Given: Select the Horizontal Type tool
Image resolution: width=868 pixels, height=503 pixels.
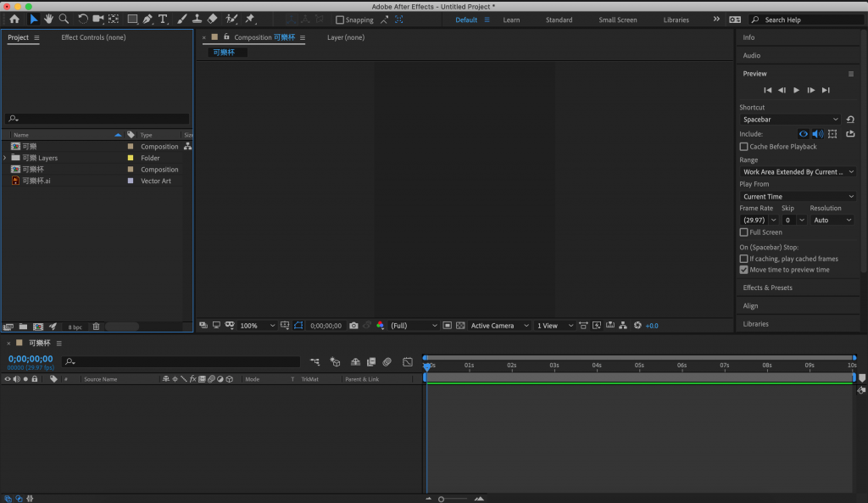Looking at the screenshot, I should (x=163, y=20).
